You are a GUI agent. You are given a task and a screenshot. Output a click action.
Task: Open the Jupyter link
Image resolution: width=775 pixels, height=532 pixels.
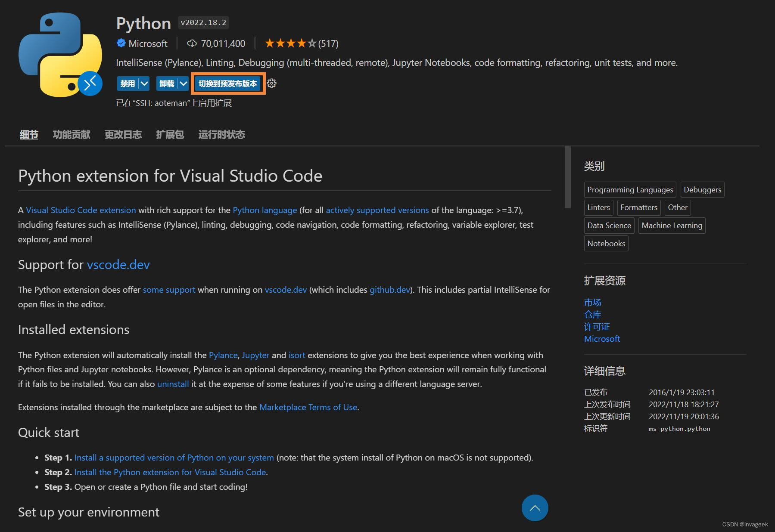click(255, 355)
